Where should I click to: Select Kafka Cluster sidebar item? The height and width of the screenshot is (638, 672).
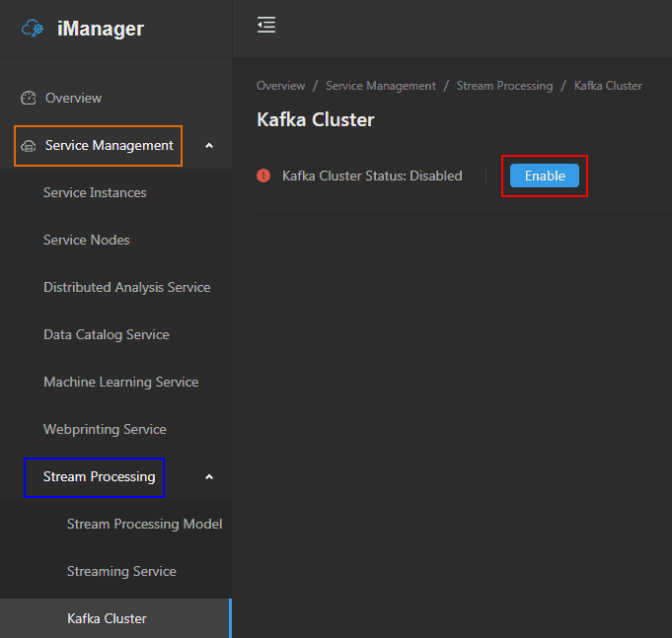pyautogui.click(x=107, y=618)
